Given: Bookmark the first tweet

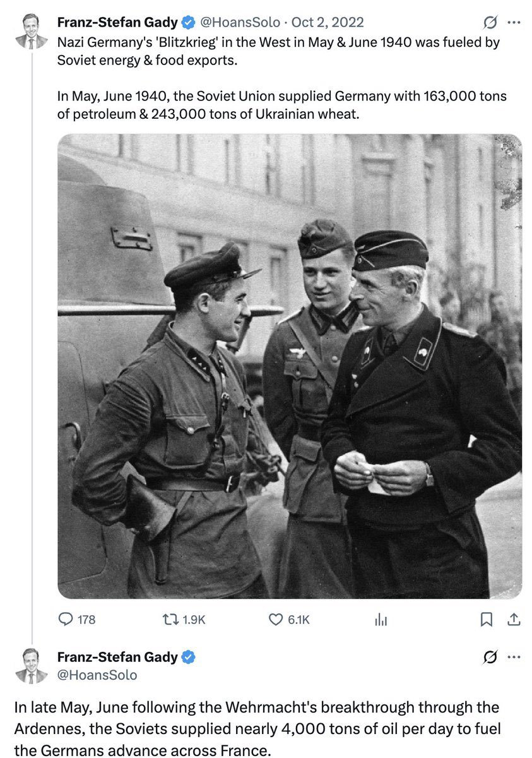Looking at the screenshot, I should [x=486, y=620].
